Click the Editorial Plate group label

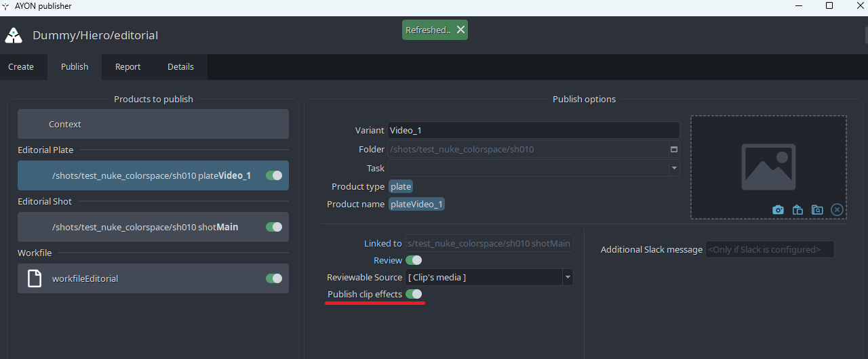45,150
